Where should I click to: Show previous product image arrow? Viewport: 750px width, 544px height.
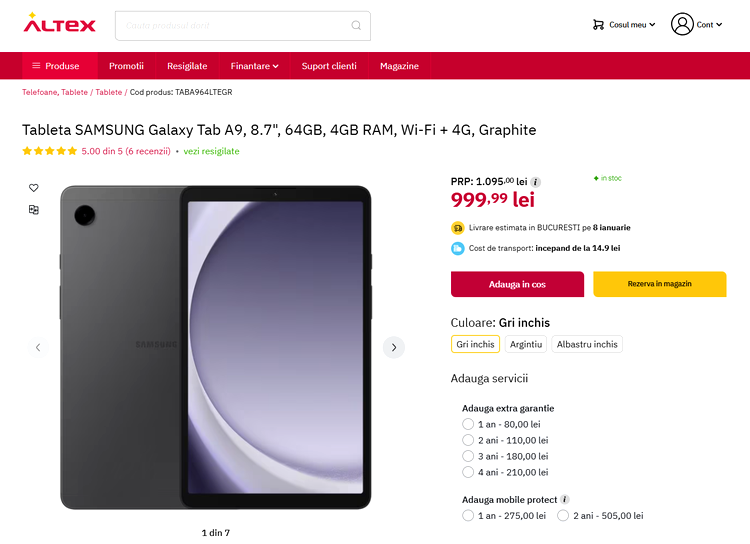pyautogui.click(x=38, y=347)
